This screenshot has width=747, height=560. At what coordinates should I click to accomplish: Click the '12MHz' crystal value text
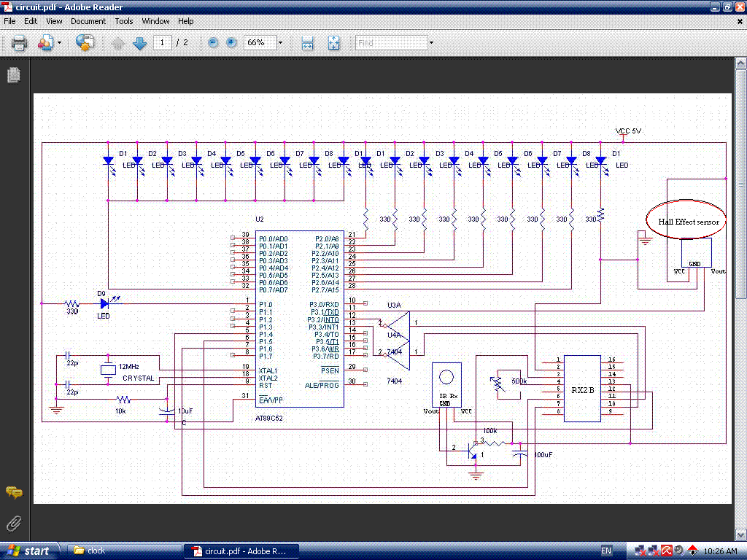coord(129,367)
